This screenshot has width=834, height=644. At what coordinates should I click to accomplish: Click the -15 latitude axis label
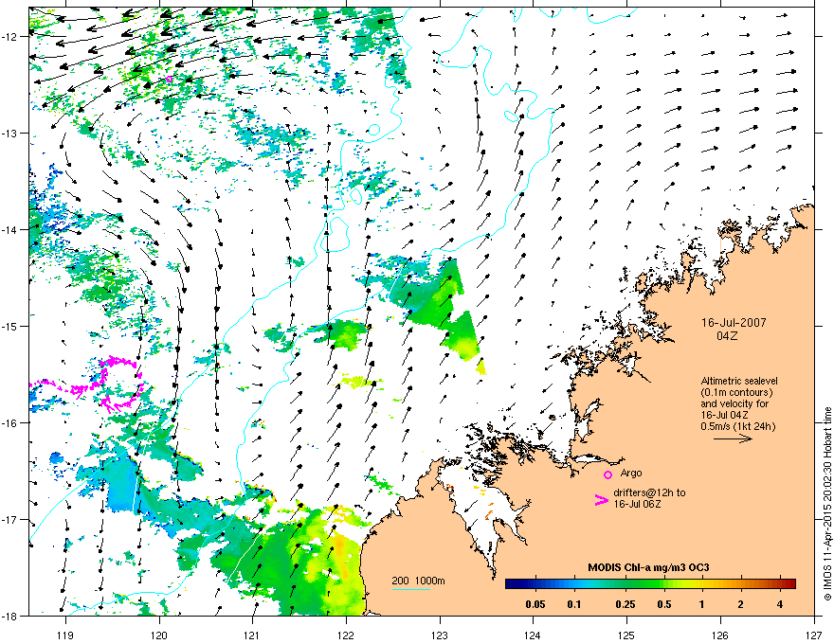coord(11,326)
